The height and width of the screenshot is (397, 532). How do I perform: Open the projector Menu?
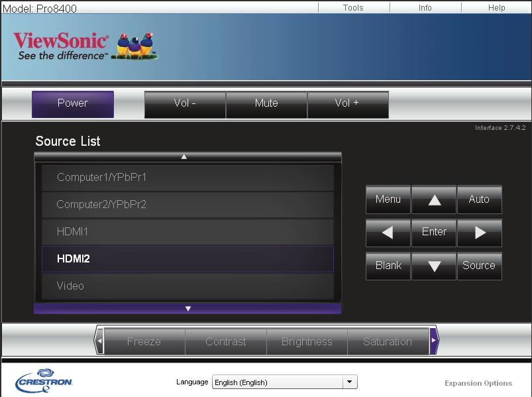coord(388,199)
